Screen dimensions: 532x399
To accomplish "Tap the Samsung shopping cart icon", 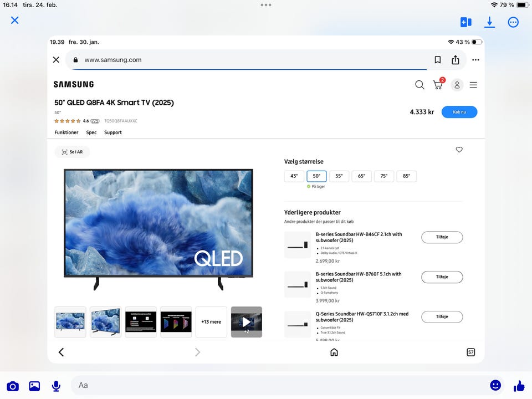I will pos(438,85).
